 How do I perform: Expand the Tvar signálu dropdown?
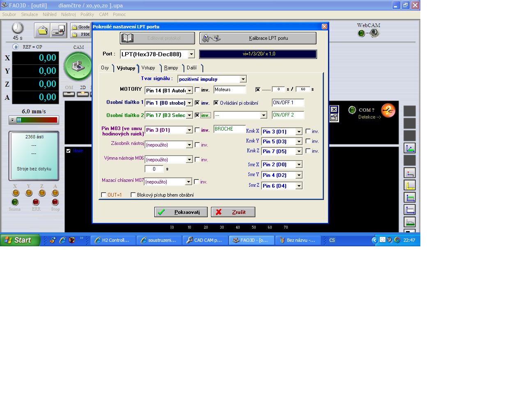pos(243,79)
